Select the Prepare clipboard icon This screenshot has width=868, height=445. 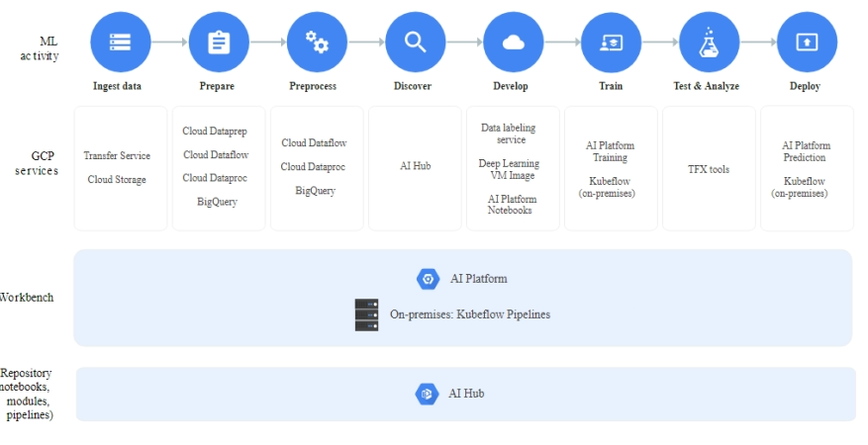pyautogui.click(x=219, y=42)
